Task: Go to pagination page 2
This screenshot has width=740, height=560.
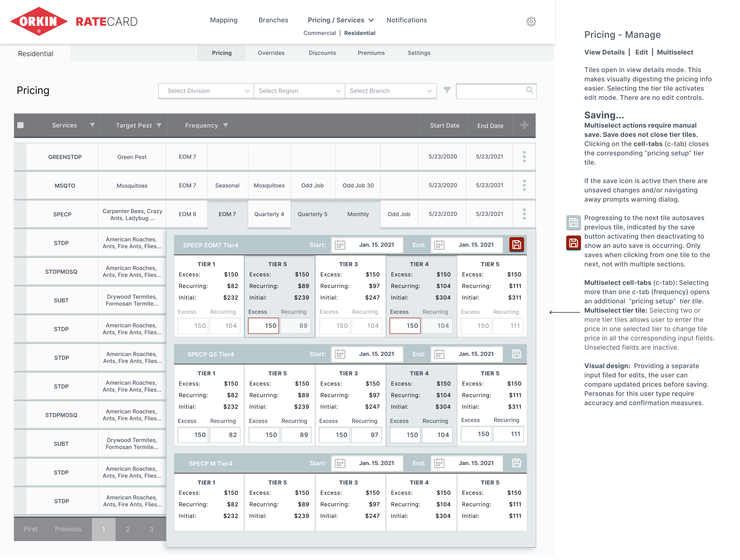Action: (x=127, y=529)
